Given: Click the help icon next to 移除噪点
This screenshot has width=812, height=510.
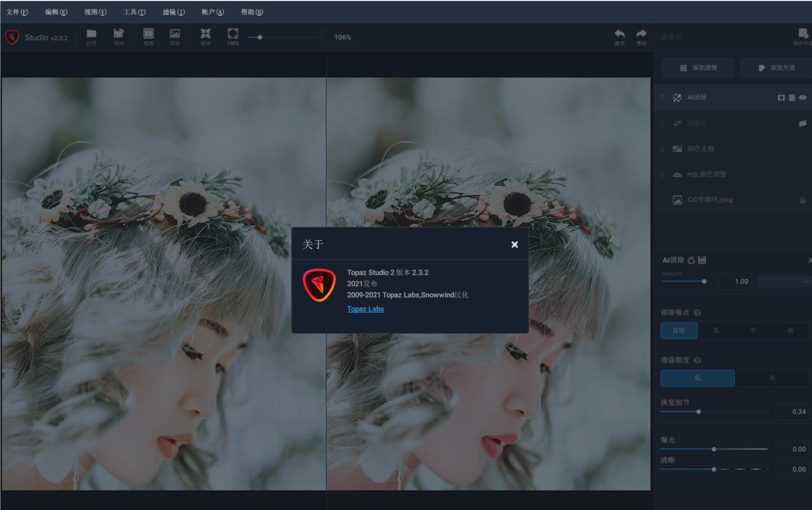Looking at the screenshot, I should point(698,313).
